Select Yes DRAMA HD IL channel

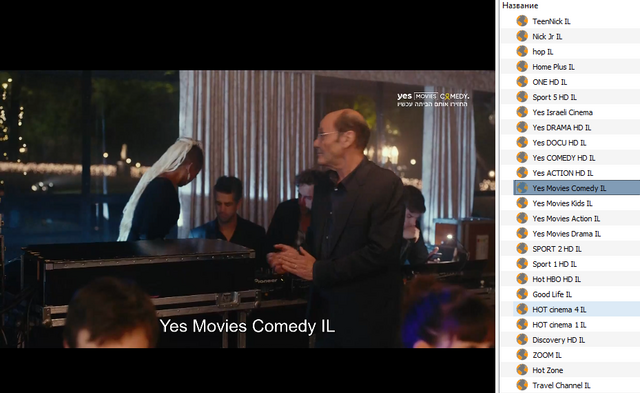click(x=562, y=127)
